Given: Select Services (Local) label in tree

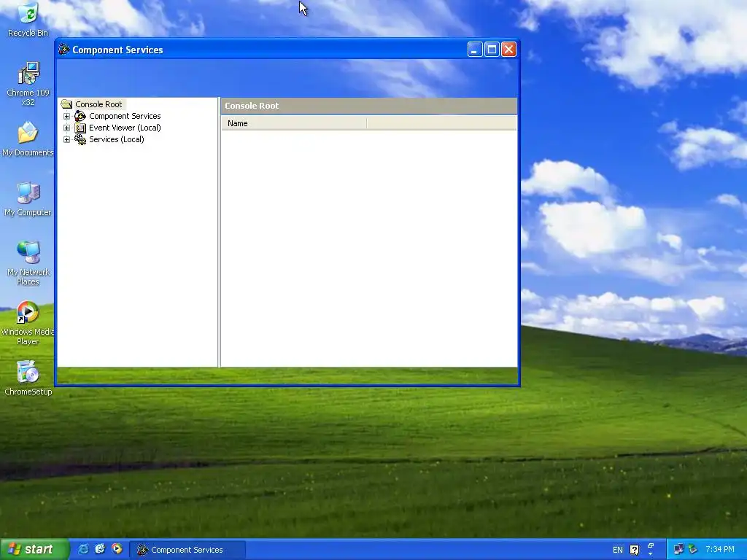Looking at the screenshot, I should tap(116, 139).
